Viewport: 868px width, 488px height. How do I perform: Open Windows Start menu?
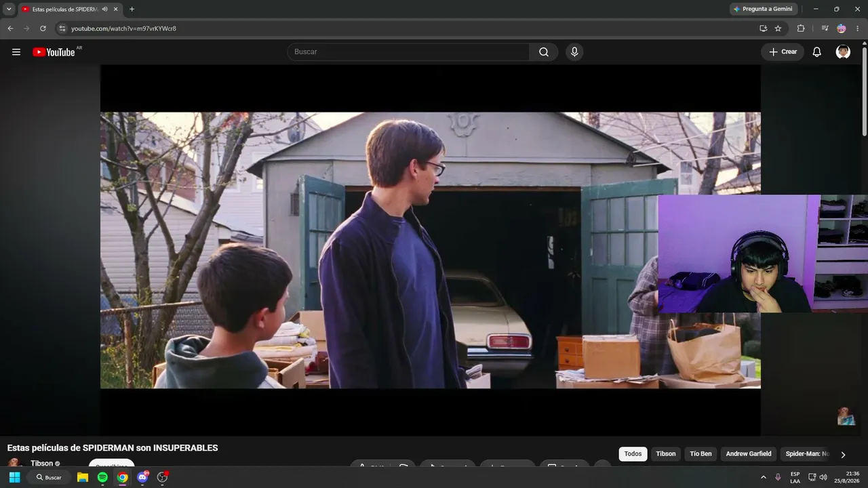tap(14, 477)
